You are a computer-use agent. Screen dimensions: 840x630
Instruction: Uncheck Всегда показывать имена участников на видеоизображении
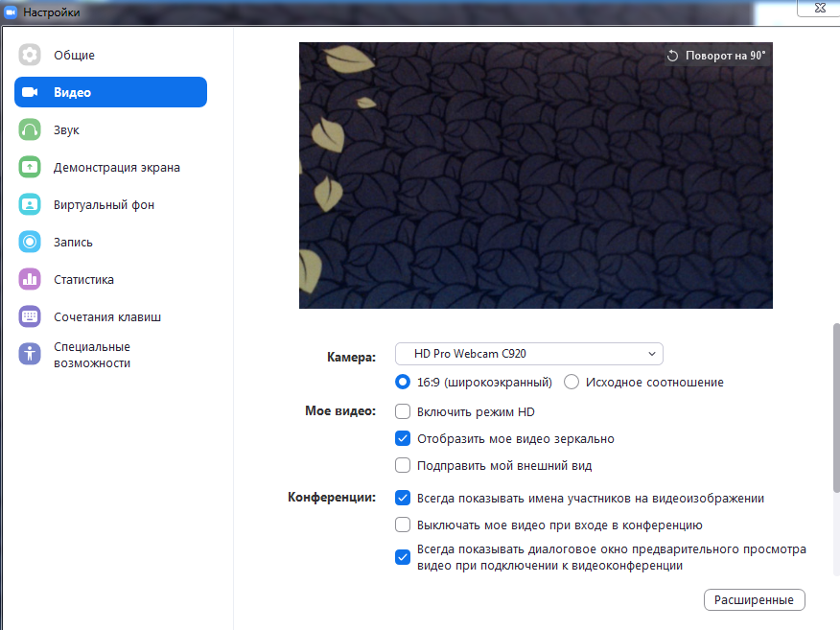pyautogui.click(x=404, y=499)
